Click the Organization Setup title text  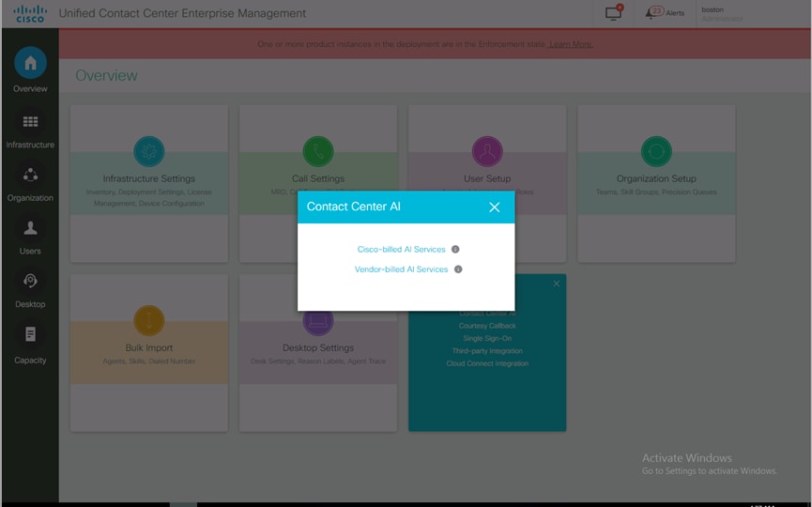656,178
